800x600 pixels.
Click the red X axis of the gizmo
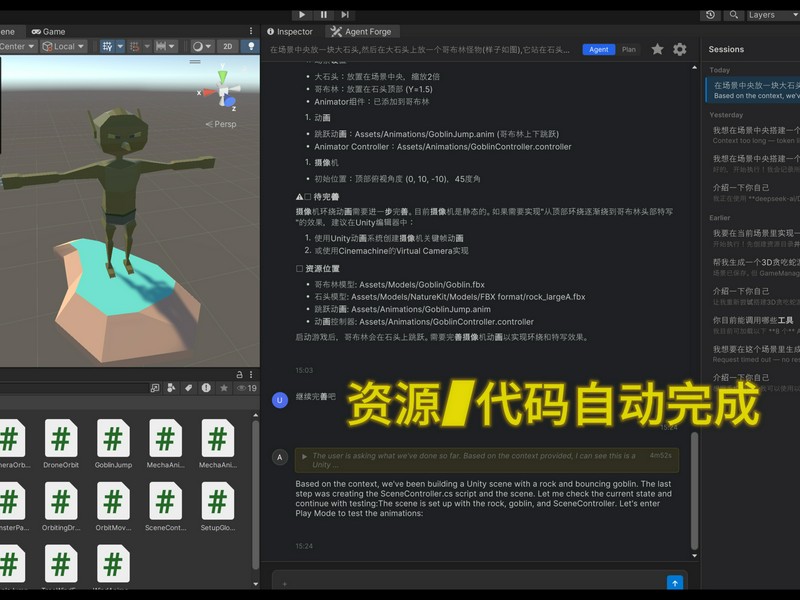point(207,92)
